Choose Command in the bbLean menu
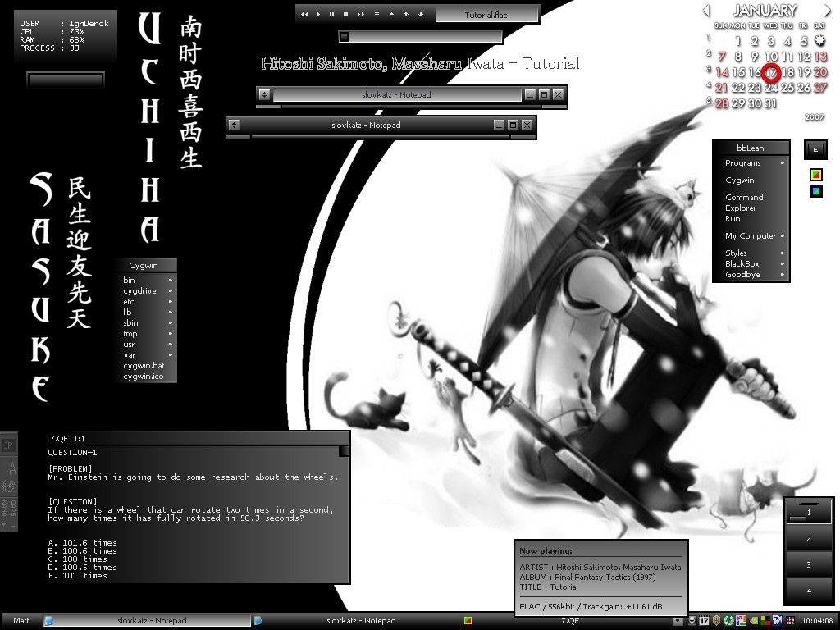Image resolution: width=840 pixels, height=630 pixels. pos(751,197)
